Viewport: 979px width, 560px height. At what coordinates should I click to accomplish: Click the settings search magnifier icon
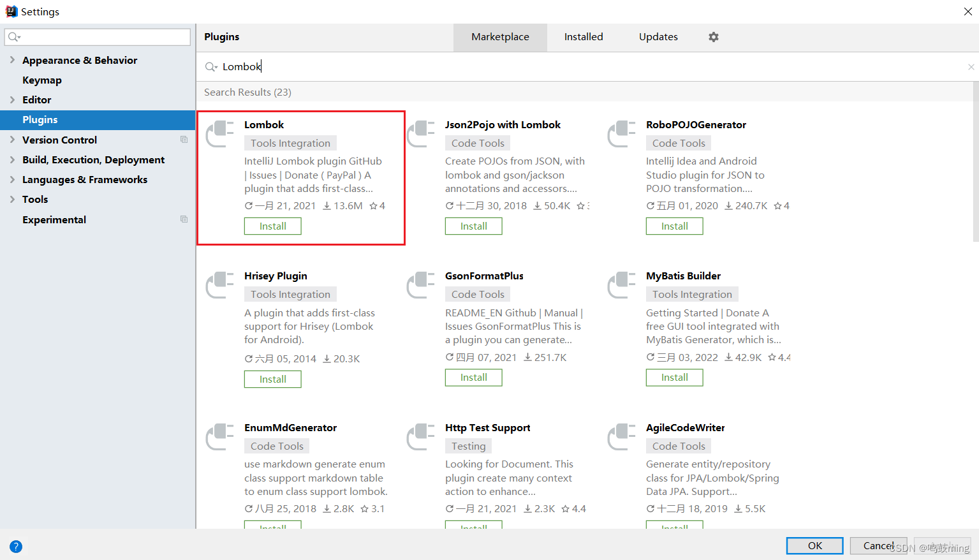(x=15, y=37)
